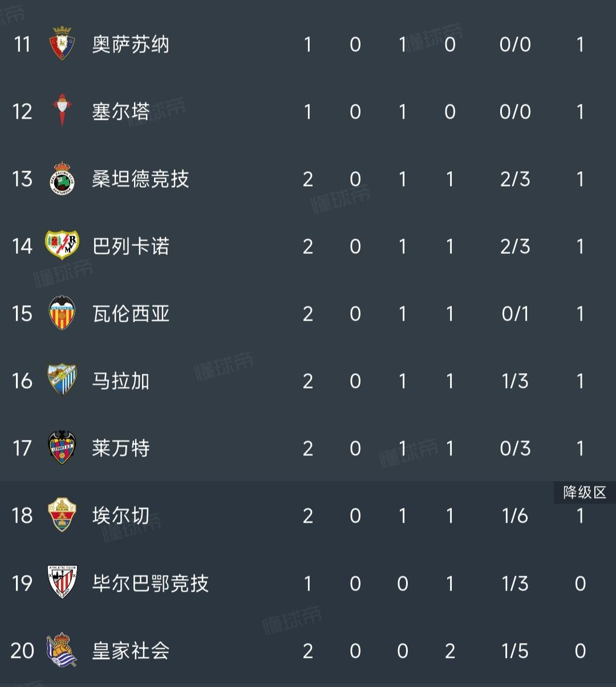Tap the Celta Vigo club crest
Screen dimensions: 616x687
(62, 111)
